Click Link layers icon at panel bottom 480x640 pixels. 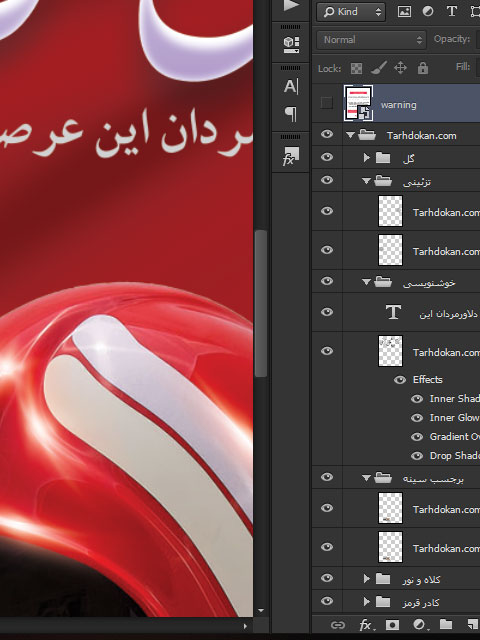tap(338, 625)
